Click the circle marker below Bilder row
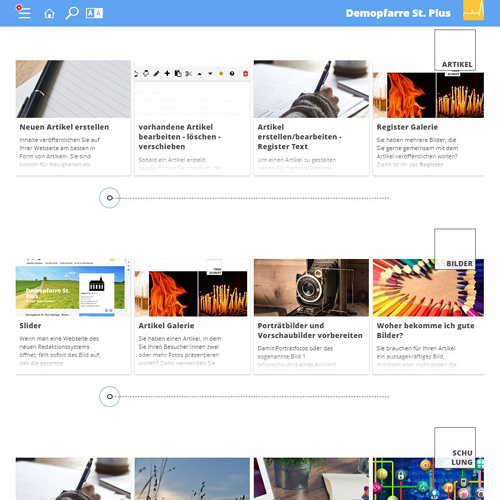This screenshot has width=500, height=500. pos(109,396)
